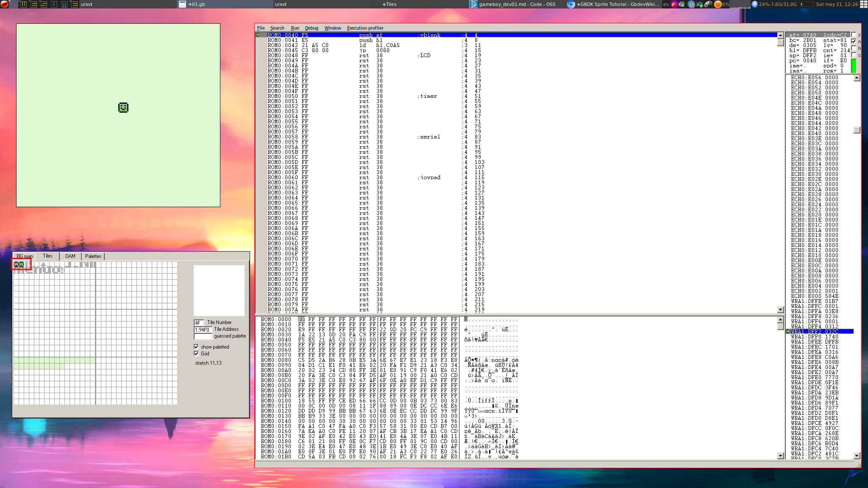
Task: Toggle the z flag checkbox
Action: [x=854, y=35]
